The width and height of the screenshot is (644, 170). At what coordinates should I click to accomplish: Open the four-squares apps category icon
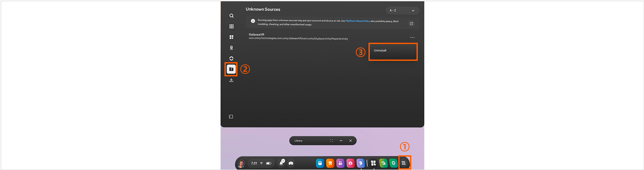click(231, 37)
